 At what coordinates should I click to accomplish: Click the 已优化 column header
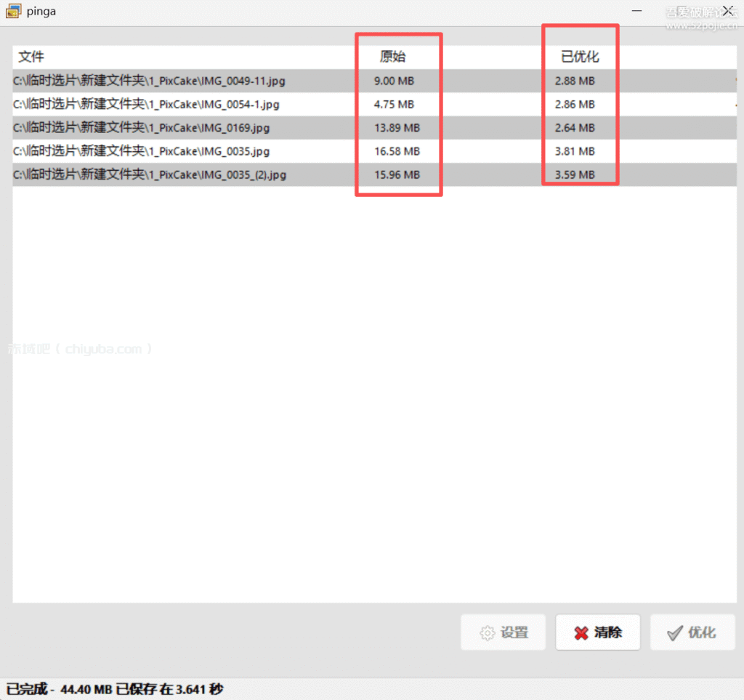tap(580, 57)
